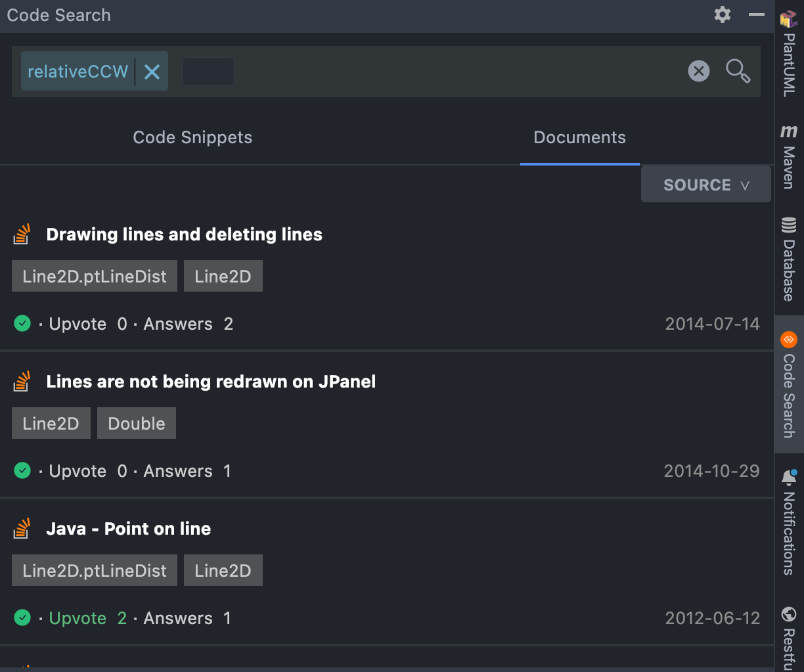Open "Drawing lines and deleting lines" result
The width and height of the screenshot is (804, 672).
tap(184, 235)
